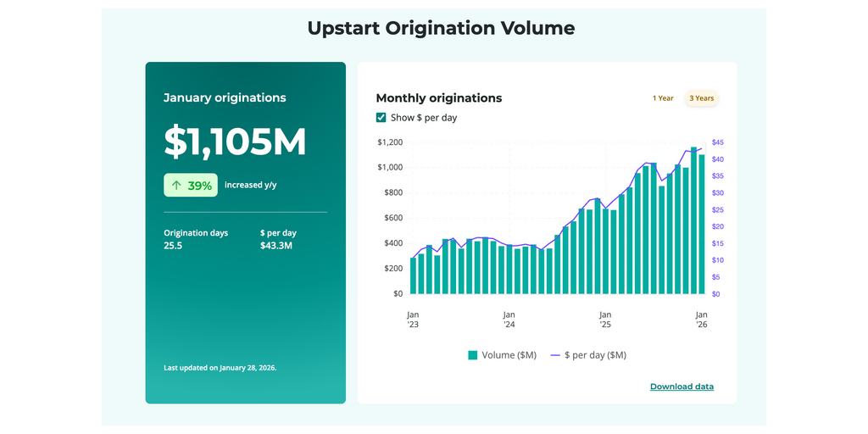Click the last bar for Jan '26
Screen dimensions: 868x434
701,225
